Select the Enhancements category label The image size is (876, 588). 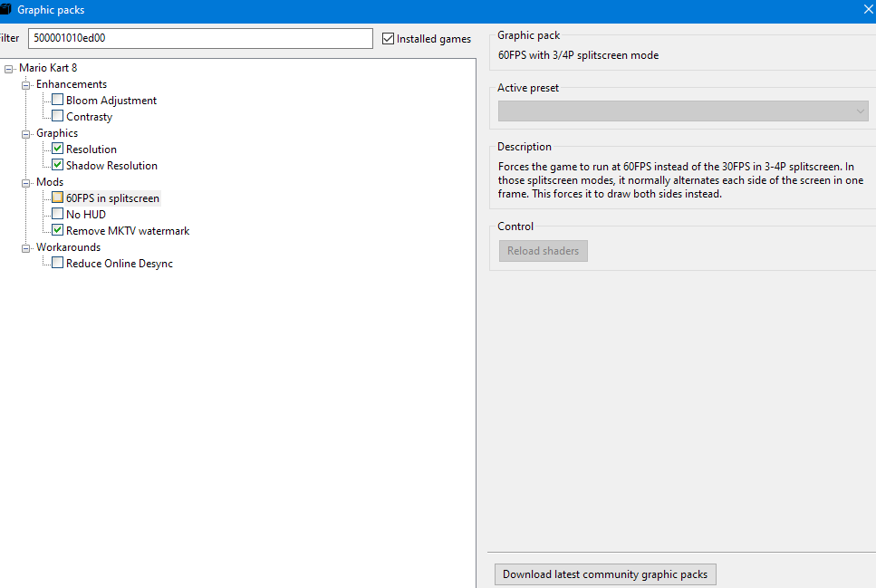(x=72, y=84)
